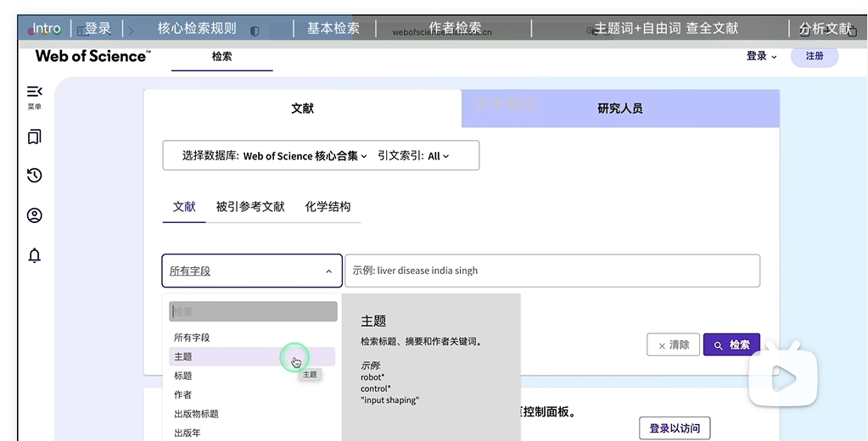Jump to 主题词+自由词 查全文献 chapter
This screenshot has width=868, height=441.
pyautogui.click(x=667, y=28)
